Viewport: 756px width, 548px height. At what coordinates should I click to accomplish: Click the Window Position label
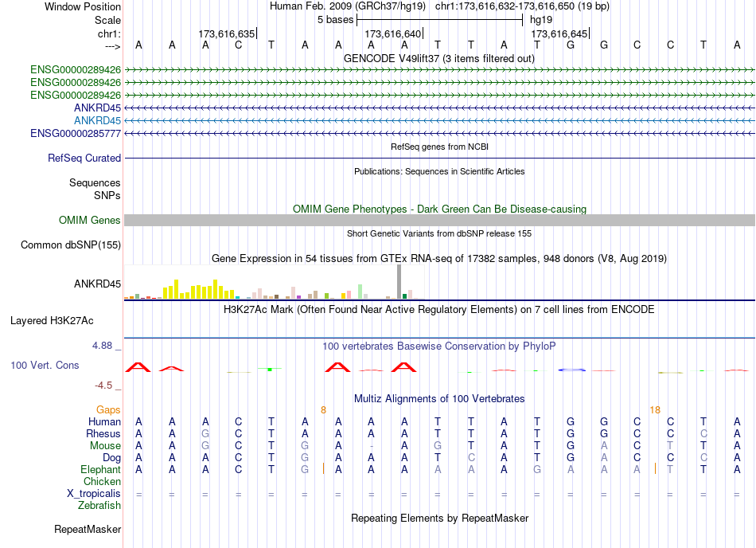coord(83,6)
